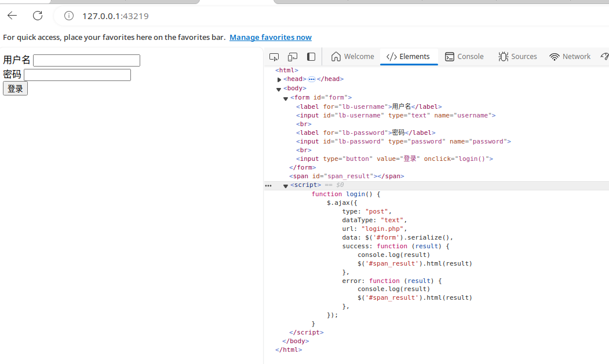Viewport: 609px width, 364px height.
Task: Select the <br> node following the password input
Action: 304,150
